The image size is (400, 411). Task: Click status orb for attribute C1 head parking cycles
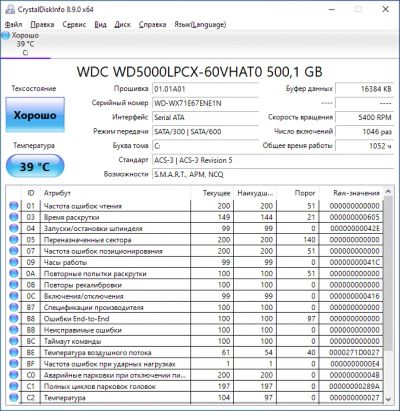14,386
